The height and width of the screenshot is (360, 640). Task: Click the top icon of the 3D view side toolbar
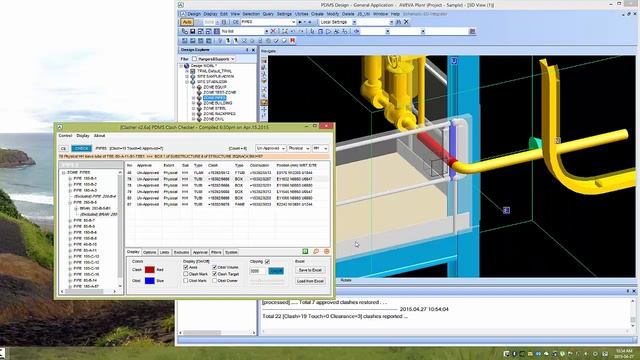tap(264, 60)
